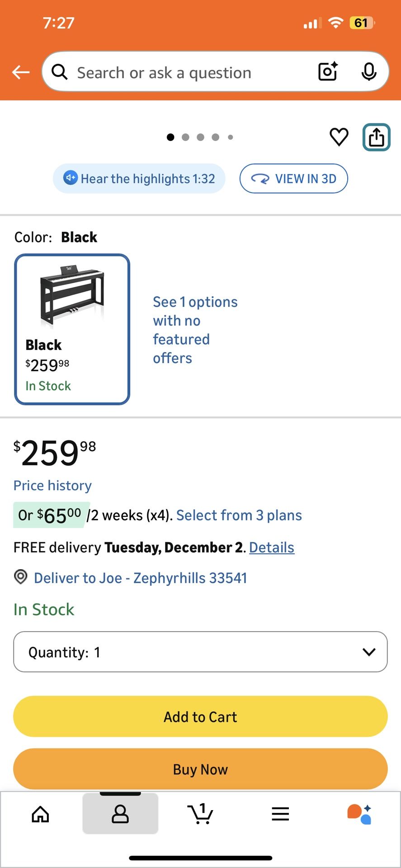Tap the search input field
Viewport: 401px width, 868px height.
181,72
